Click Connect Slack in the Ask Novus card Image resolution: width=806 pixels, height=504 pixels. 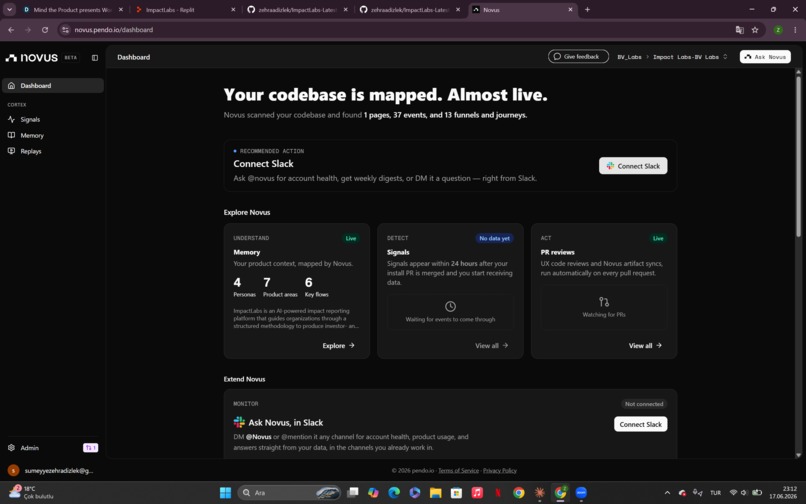(x=640, y=424)
